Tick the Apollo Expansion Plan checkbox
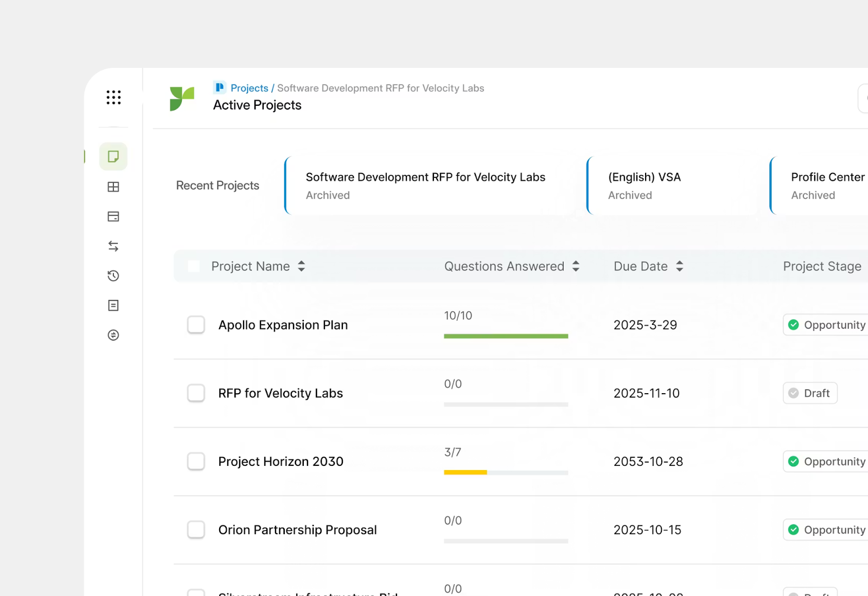This screenshot has width=868, height=596. click(196, 325)
